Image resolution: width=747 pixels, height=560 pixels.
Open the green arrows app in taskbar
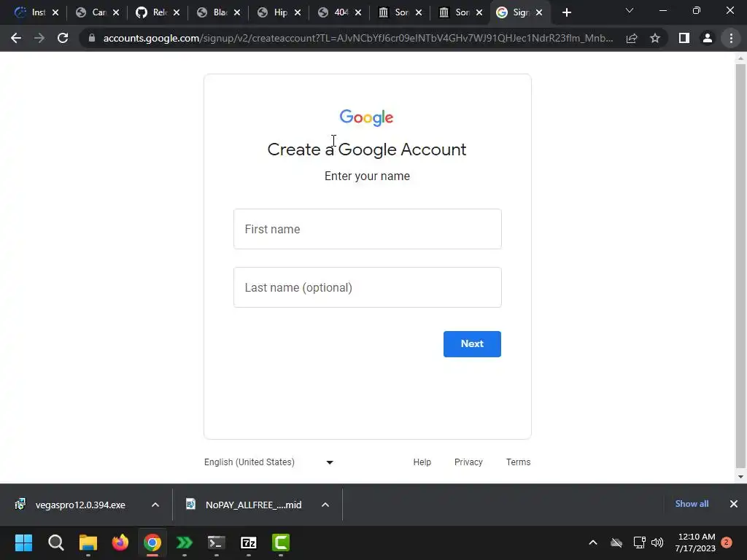point(185,542)
